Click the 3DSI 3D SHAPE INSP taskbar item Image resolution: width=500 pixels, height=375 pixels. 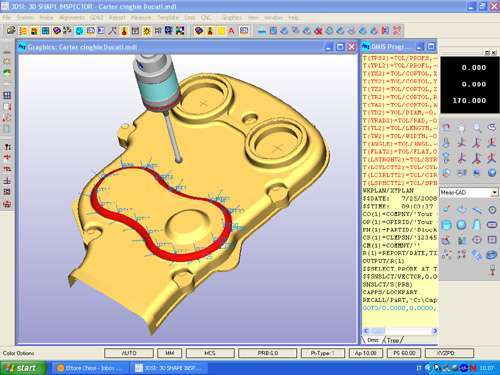[171, 368]
